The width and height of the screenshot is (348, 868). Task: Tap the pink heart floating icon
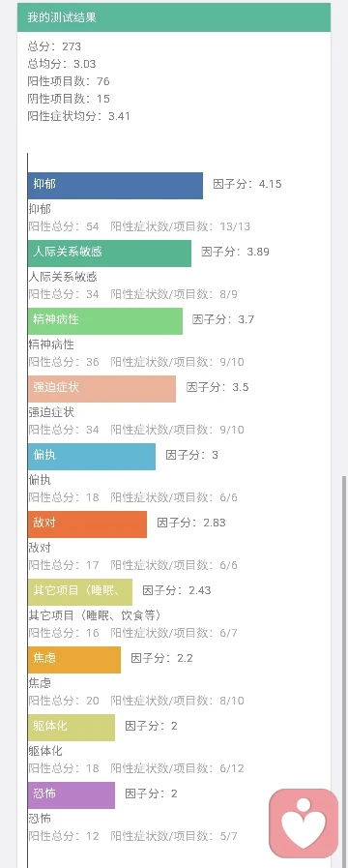coord(304,823)
